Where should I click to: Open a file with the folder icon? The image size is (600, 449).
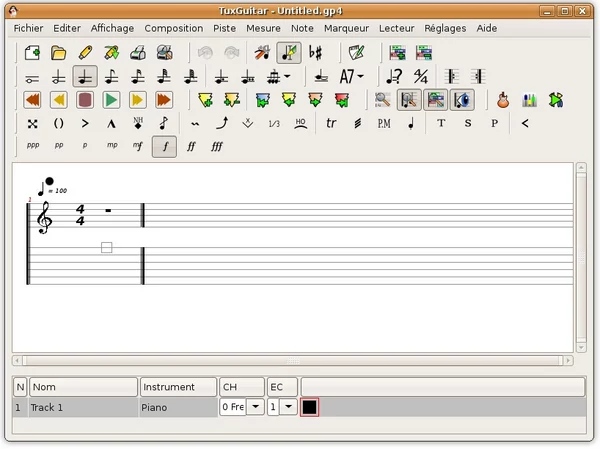(x=59, y=53)
